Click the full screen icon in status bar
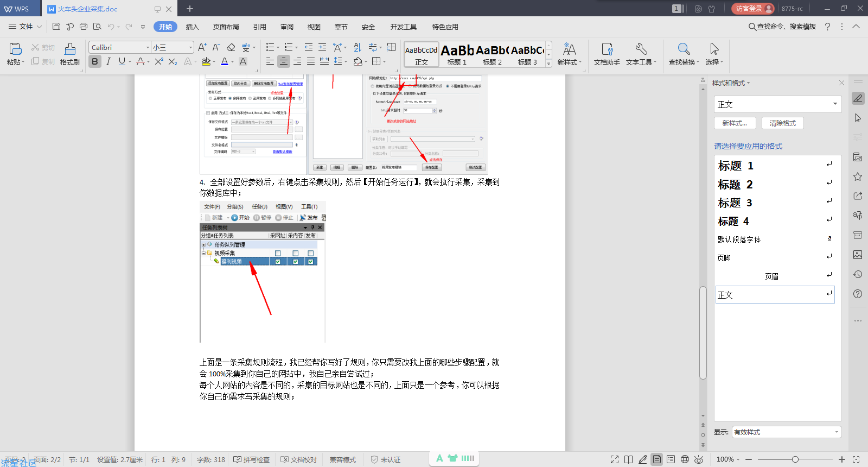The width and height of the screenshot is (868, 467). tap(615, 459)
